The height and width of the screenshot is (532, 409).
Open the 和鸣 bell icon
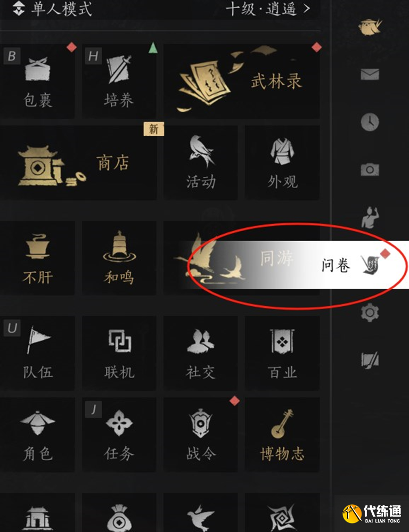[x=119, y=258]
